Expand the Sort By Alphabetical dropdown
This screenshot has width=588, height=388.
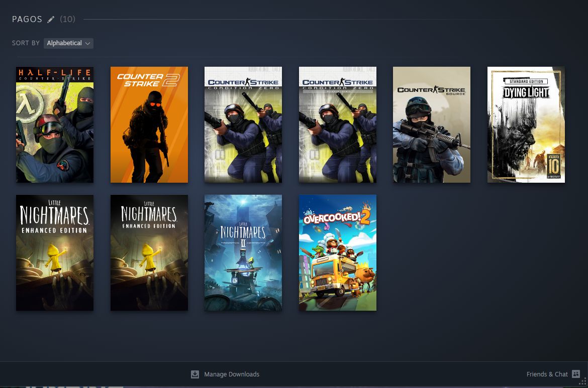coord(68,43)
